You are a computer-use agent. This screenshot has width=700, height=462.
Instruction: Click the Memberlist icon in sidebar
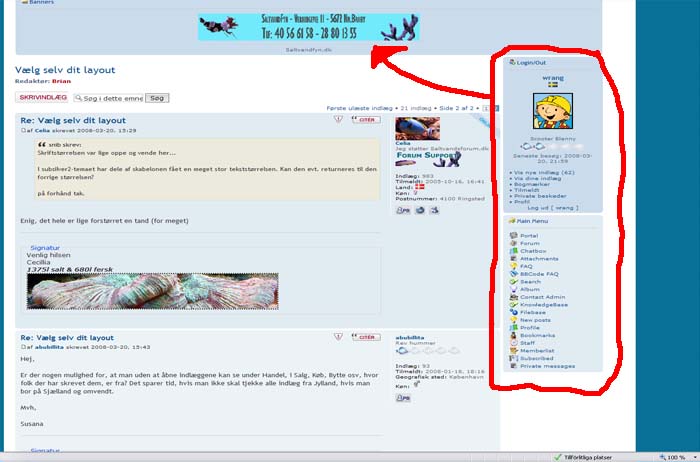coord(513,350)
